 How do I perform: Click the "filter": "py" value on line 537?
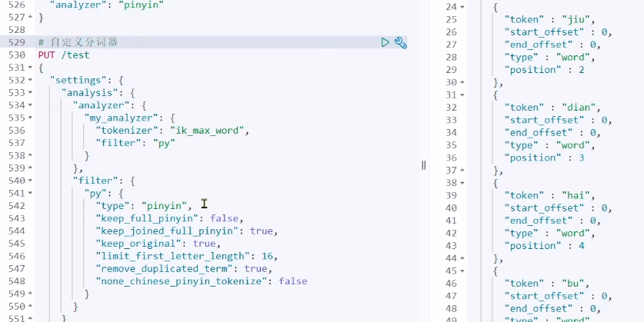click(x=164, y=143)
